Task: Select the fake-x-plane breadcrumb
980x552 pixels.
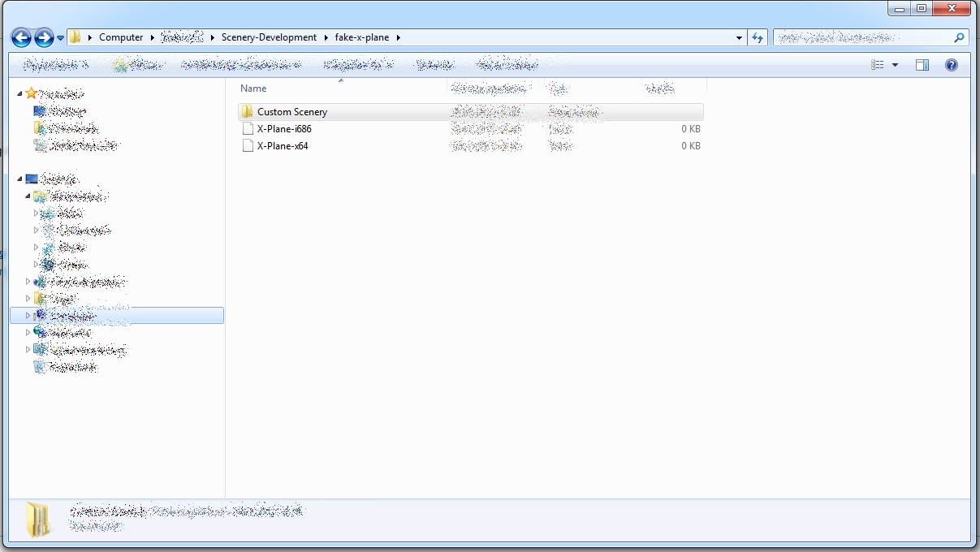Action: (x=363, y=37)
